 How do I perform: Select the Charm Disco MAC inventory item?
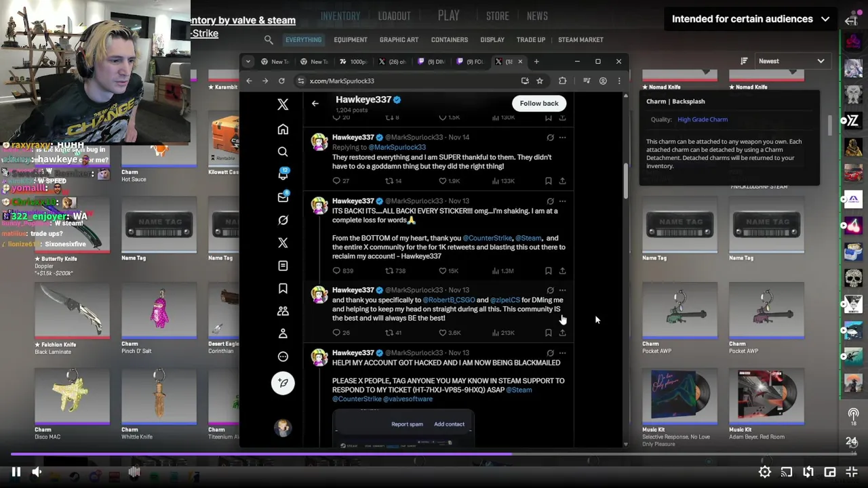click(73, 405)
